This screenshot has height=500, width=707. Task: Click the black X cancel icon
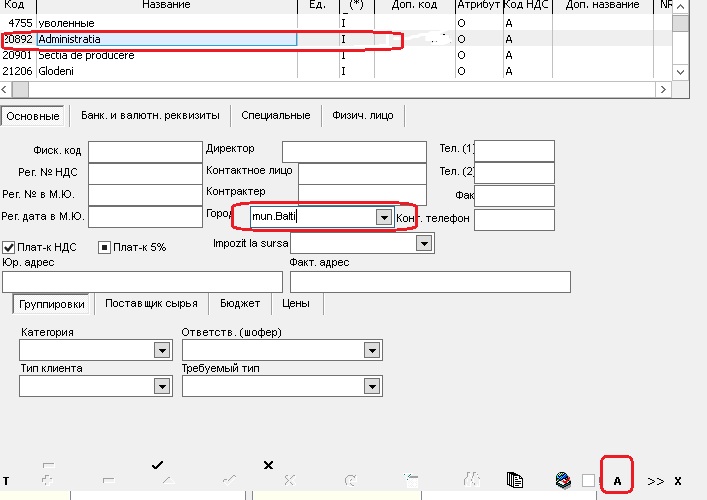(268, 465)
